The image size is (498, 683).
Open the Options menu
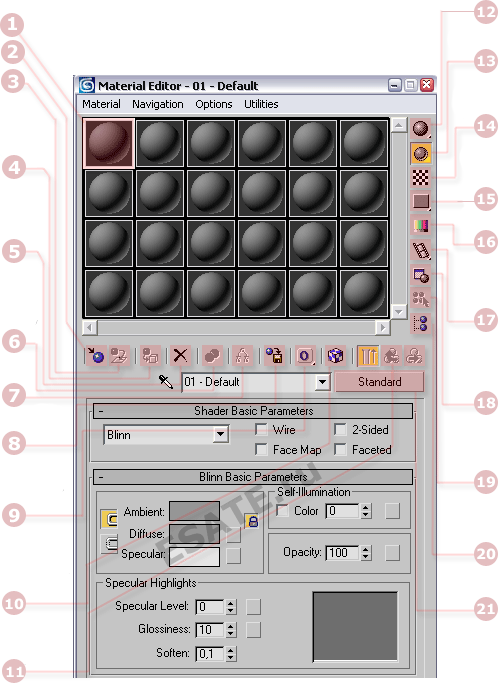click(213, 104)
